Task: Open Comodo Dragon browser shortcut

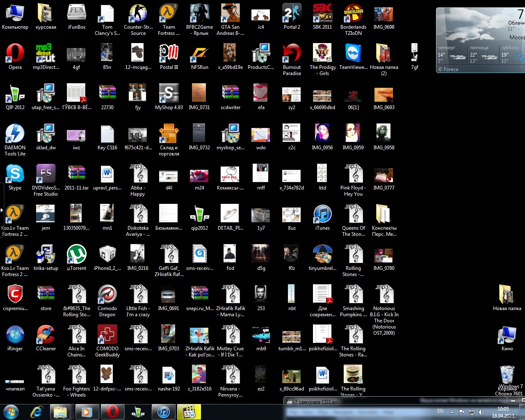Action: (107, 295)
